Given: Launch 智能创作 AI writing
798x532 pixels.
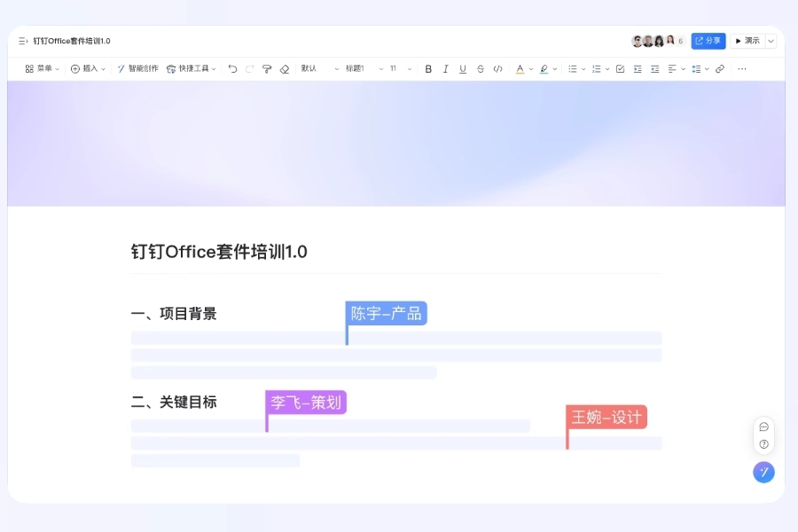Looking at the screenshot, I should tap(138, 69).
